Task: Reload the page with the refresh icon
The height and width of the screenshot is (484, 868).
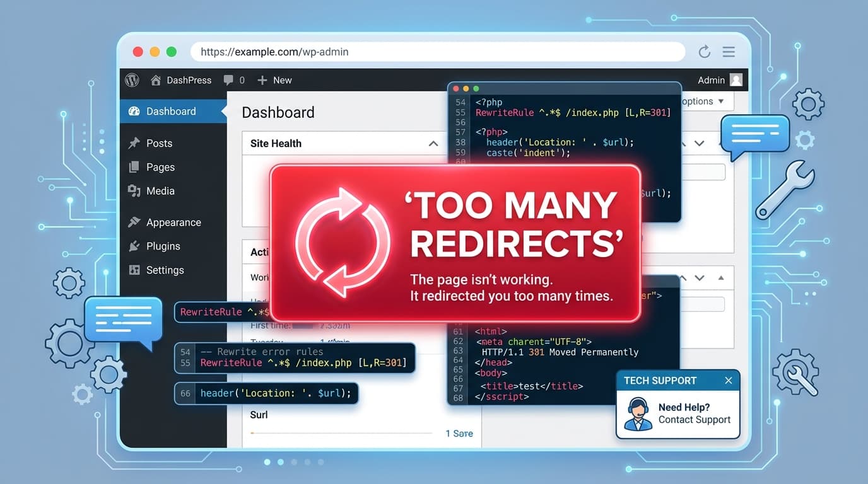Action: coord(703,52)
